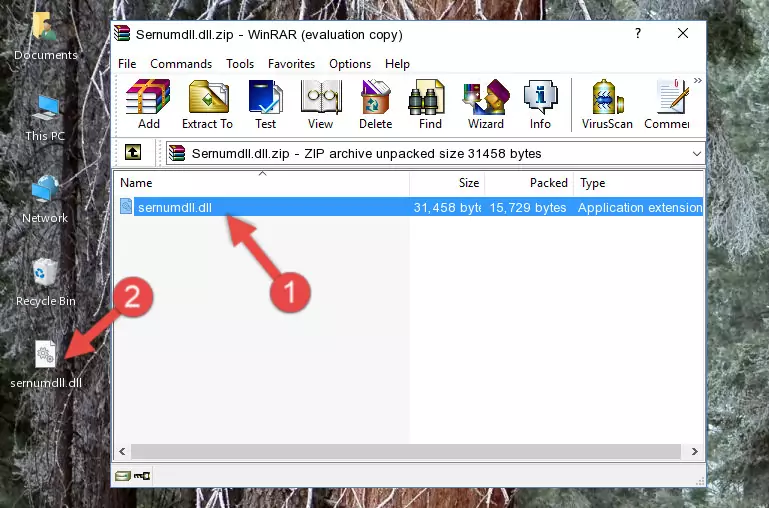Sort by the Packed column
Screen dimensions: 769x508
click(529, 183)
